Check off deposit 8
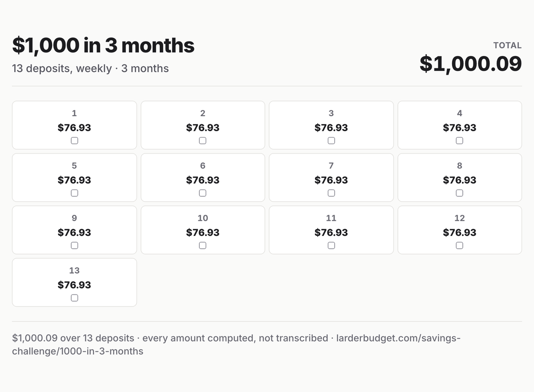Image resolution: width=534 pixels, height=392 pixels. coord(459,193)
